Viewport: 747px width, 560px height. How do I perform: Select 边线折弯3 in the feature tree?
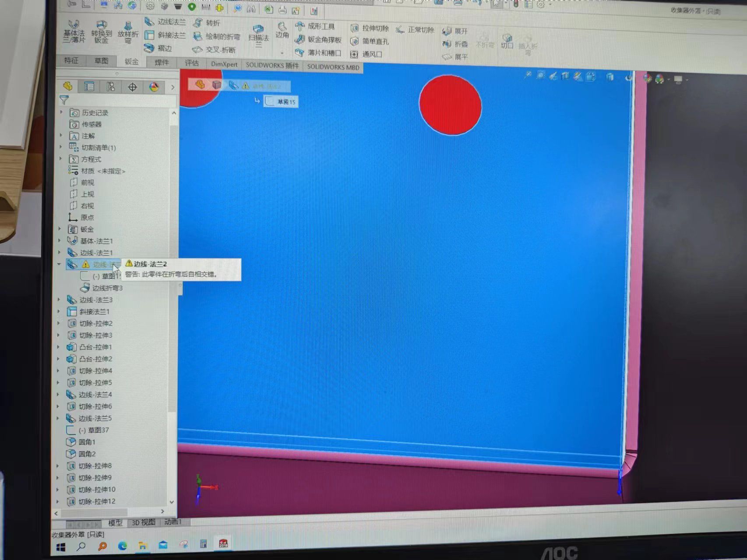pyautogui.click(x=107, y=288)
